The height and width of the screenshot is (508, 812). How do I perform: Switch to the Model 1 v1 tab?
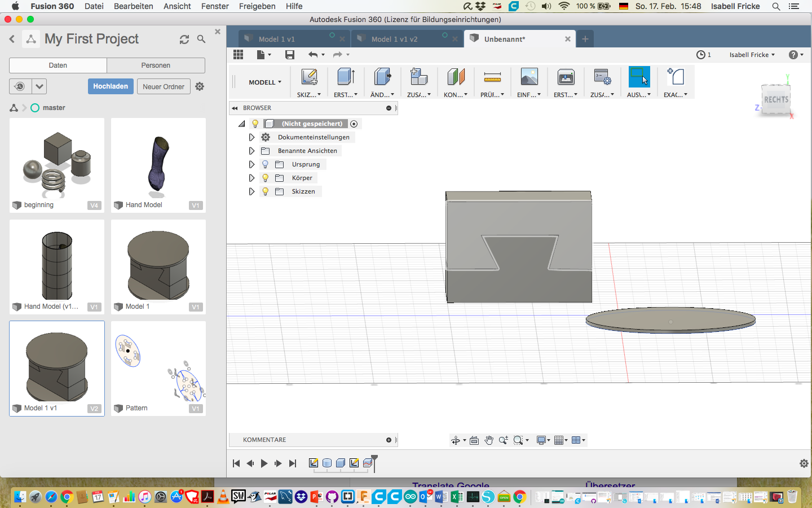point(276,39)
